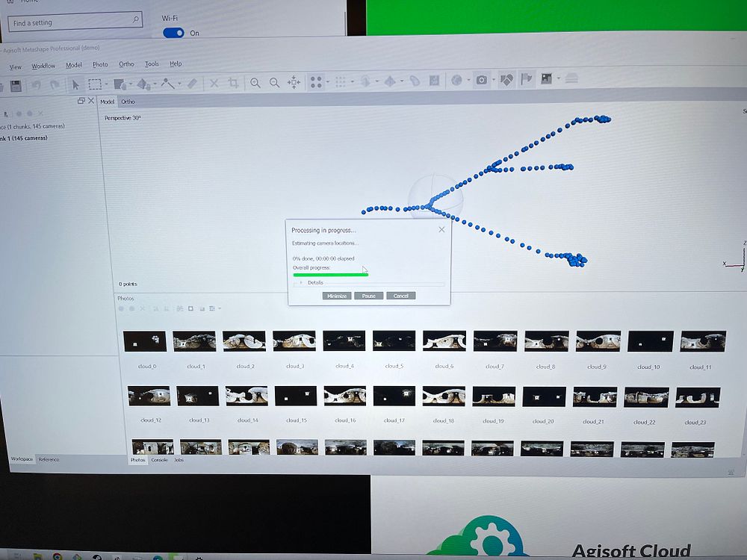This screenshot has width=747, height=560.
Task: Click the green overall progress bar
Action: [331, 274]
